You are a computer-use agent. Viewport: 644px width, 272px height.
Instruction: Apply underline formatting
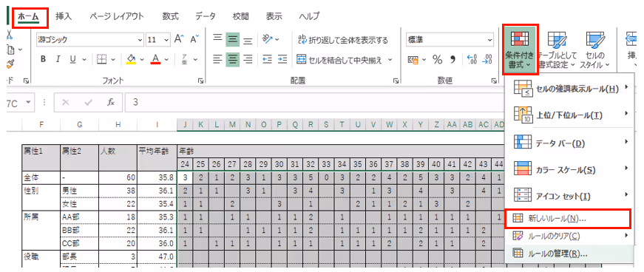point(72,59)
